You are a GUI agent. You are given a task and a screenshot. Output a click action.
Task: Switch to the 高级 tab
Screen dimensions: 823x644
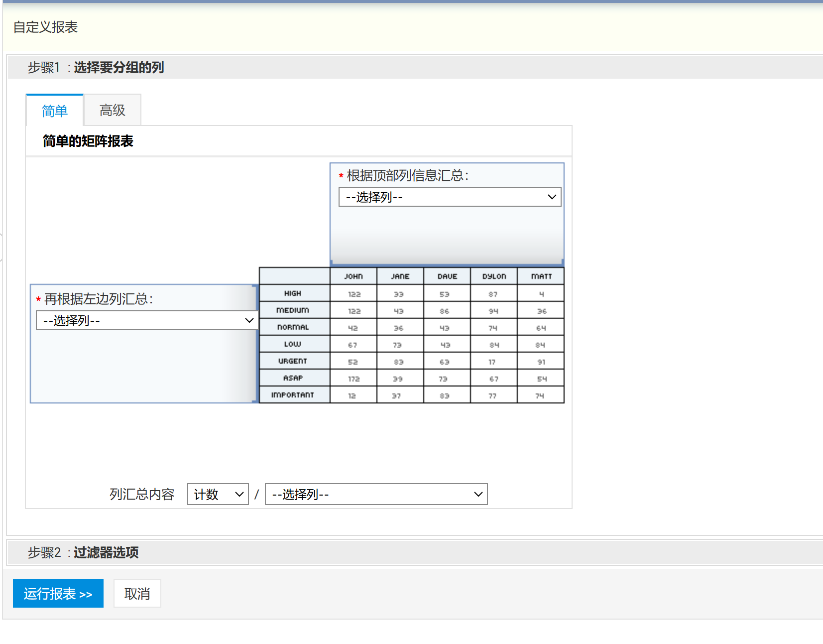pos(113,111)
